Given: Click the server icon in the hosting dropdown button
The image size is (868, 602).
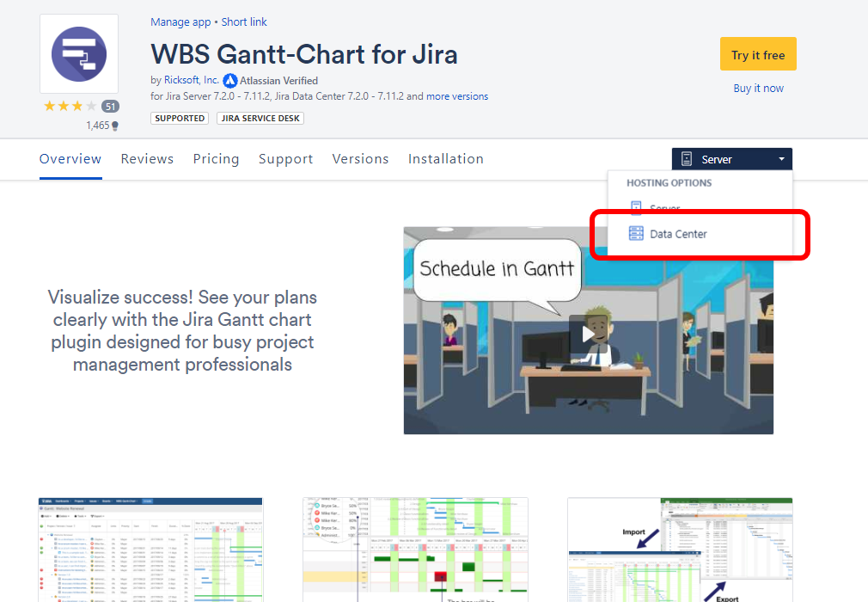Looking at the screenshot, I should click(x=687, y=159).
